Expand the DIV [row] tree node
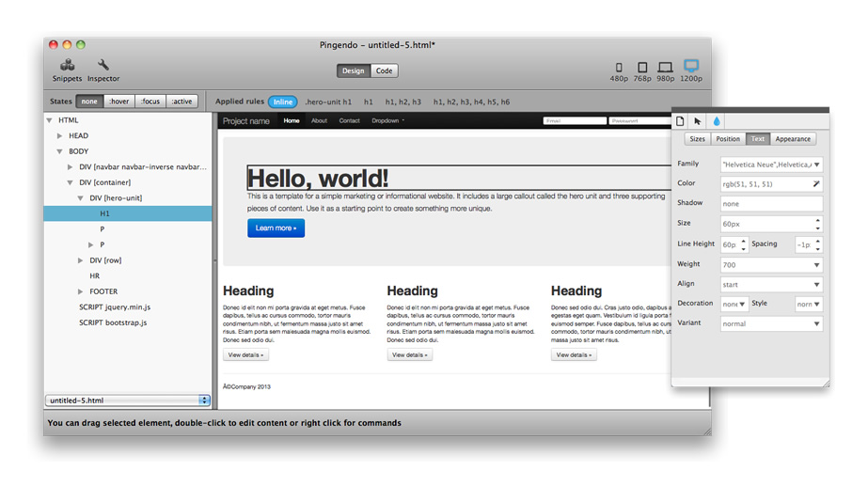Viewport: 868px width, 487px height. click(x=82, y=260)
